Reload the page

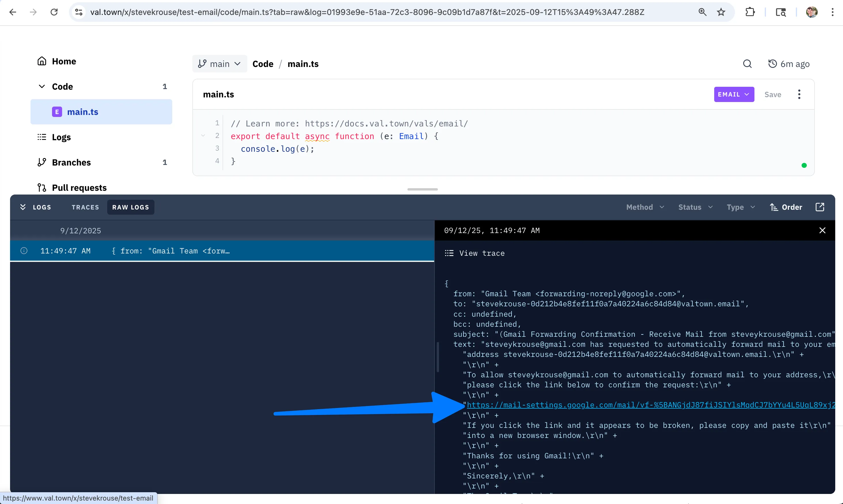(54, 12)
